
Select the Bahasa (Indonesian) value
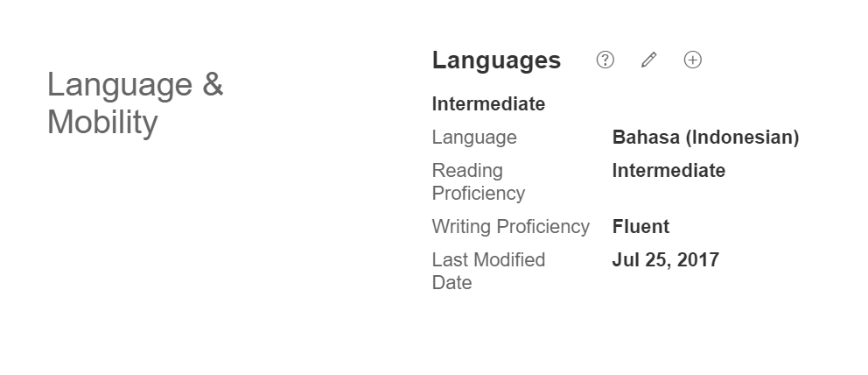[x=705, y=138]
